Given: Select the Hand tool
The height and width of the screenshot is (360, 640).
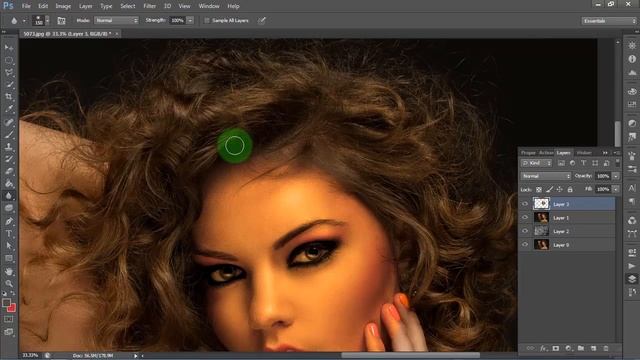Looking at the screenshot, I should point(9,271).
